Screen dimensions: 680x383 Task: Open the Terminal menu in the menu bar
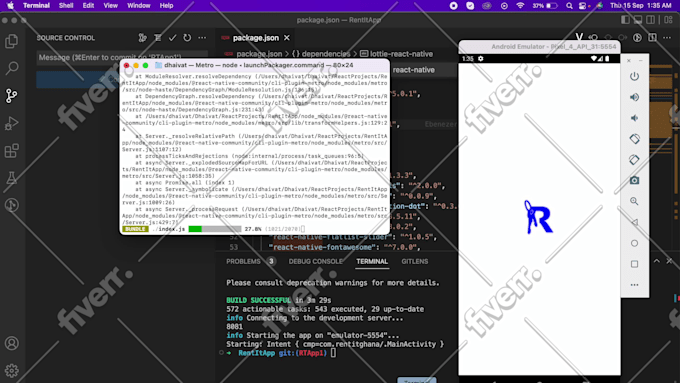[36, 6]
